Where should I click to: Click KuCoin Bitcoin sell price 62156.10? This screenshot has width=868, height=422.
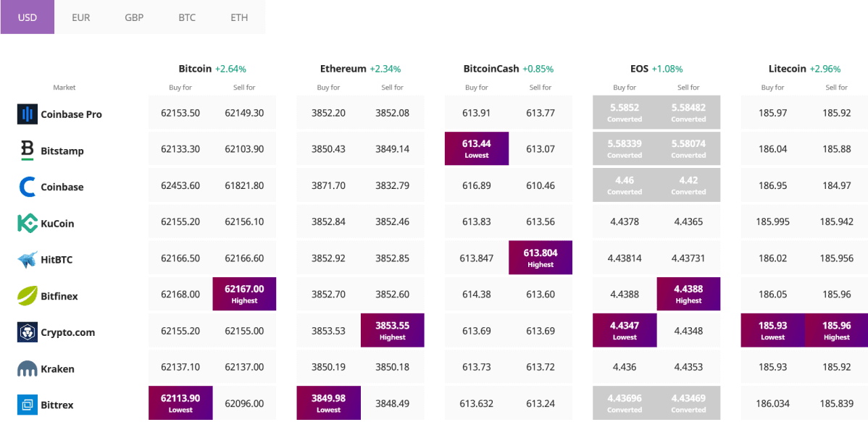click(x=244, y=221)
